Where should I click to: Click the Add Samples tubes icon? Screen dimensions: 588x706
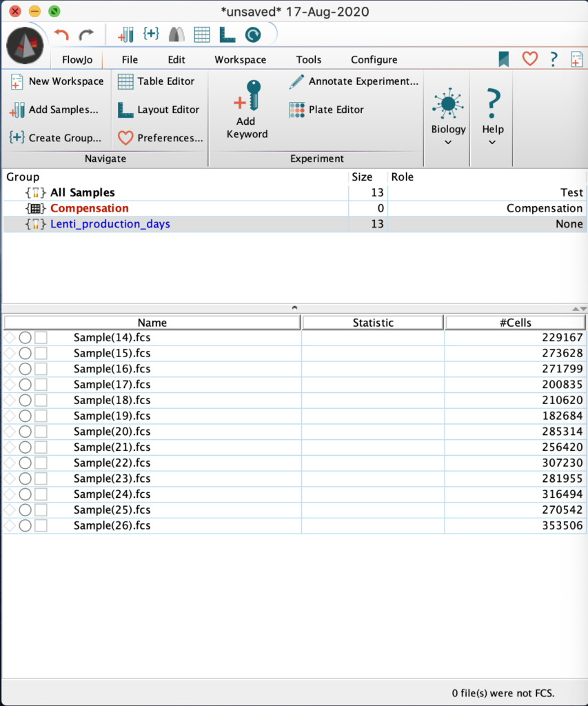(x=17, y=110)
